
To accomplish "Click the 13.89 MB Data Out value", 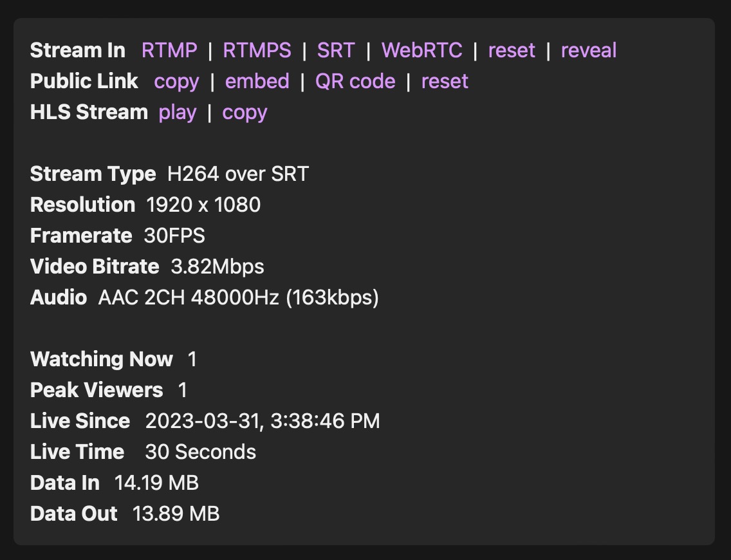I will point(176,514).
